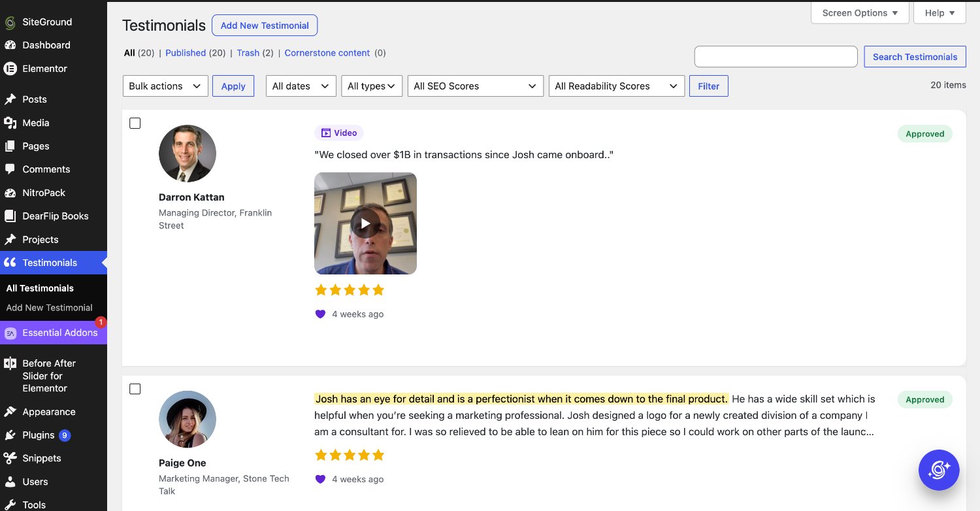The width and height of the screenshot is (980, 511).
Task: Click "Marketing Manager, Stone Tech Talk" text
Action: pyautogui.click(x=224, y=485)
